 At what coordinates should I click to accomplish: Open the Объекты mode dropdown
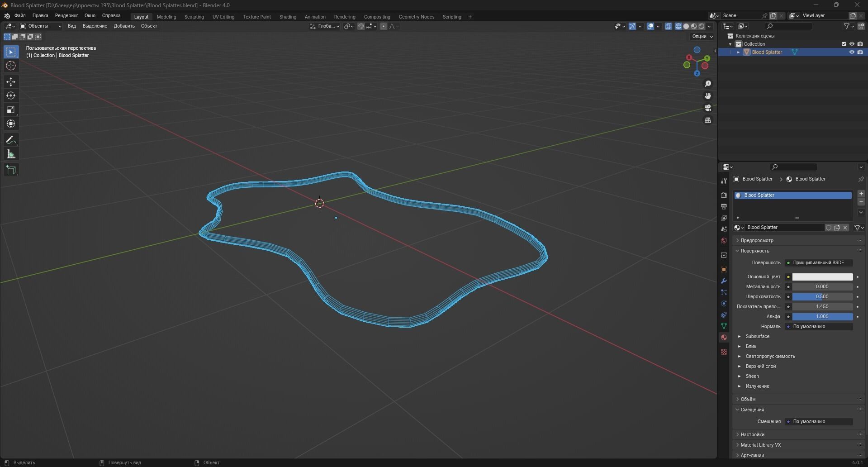click(x=41, y=26)
